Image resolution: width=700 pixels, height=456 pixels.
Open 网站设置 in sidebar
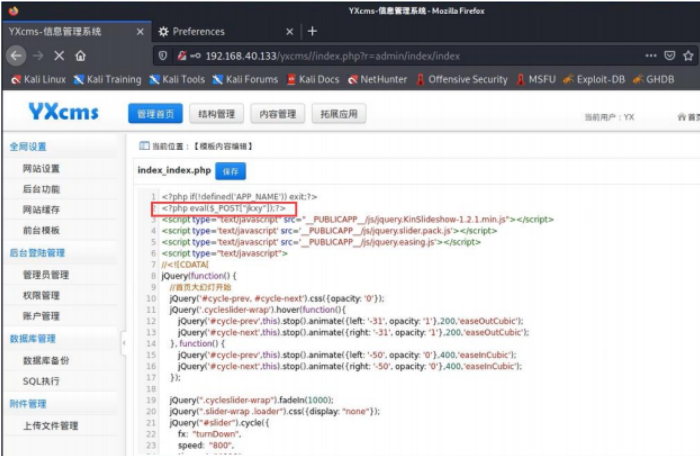coord(41,168)
